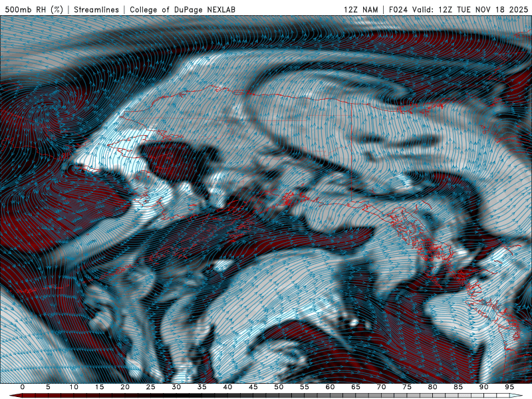Click the "95" colorbar scale label
The height and width of the screenshot is (399, 532).
pos(509,387)
